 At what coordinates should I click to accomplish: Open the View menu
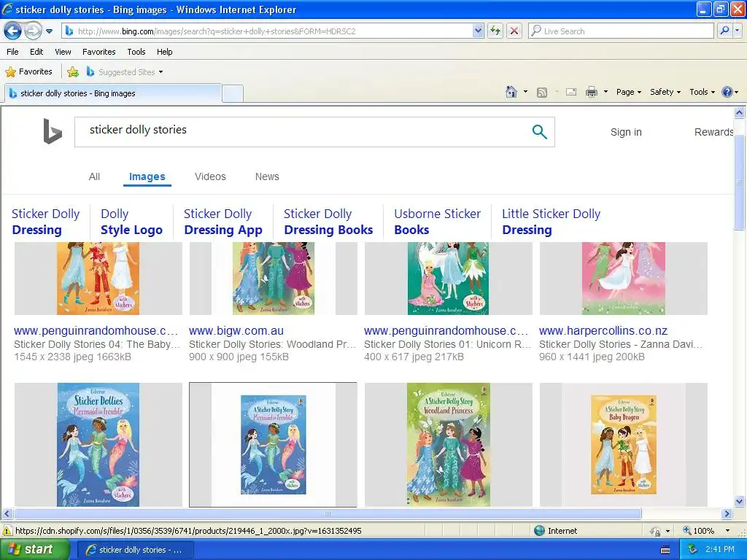pos(63,52)
